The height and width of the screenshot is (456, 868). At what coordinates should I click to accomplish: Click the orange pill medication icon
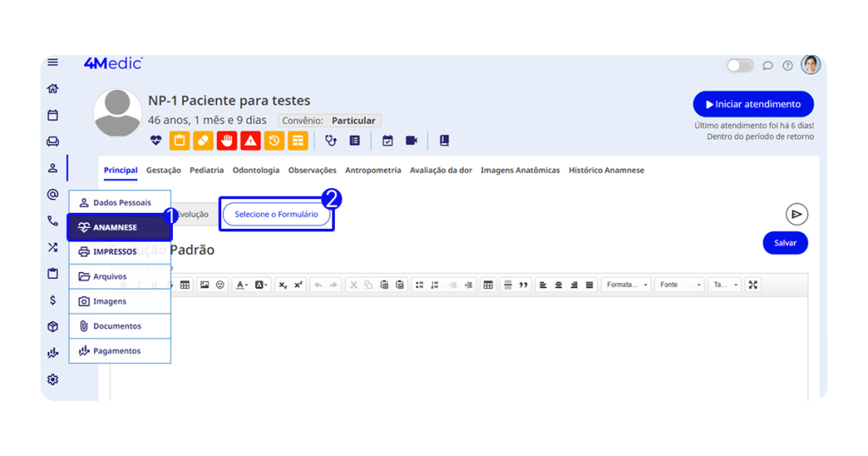(x=203, y=141)
